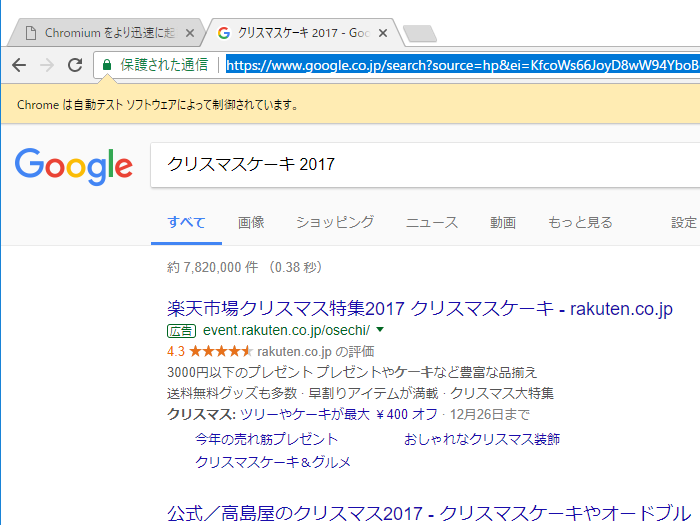Click the browser back arrow

click(x=19, y=65)
